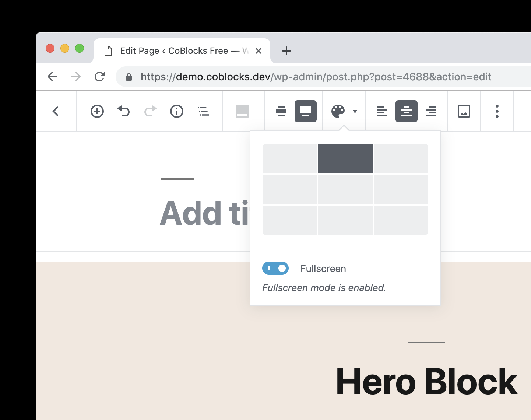Click the browser forward arrow
531x420 pixels.
coord(76,77)
